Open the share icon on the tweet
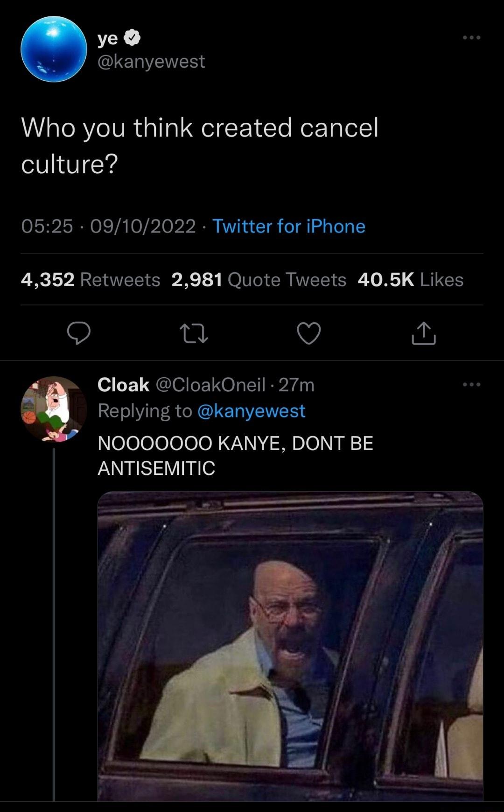504x812 pixels. (424, 333)
